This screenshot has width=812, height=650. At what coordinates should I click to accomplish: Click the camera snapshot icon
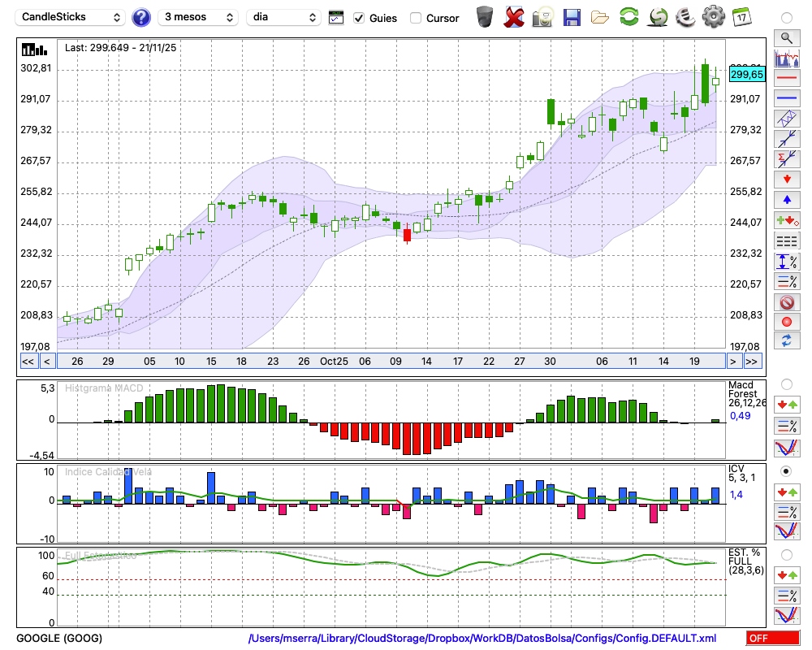coord(542,17)
